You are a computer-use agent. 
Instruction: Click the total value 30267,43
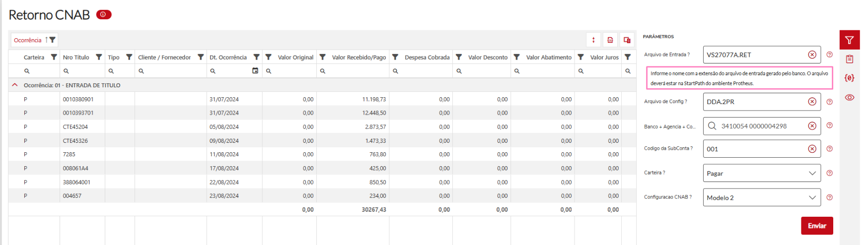pyautogui.click(x=374, y=210)
